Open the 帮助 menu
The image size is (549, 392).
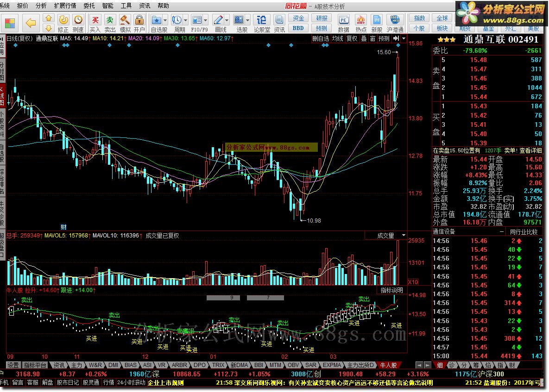[x=163, y=6]
